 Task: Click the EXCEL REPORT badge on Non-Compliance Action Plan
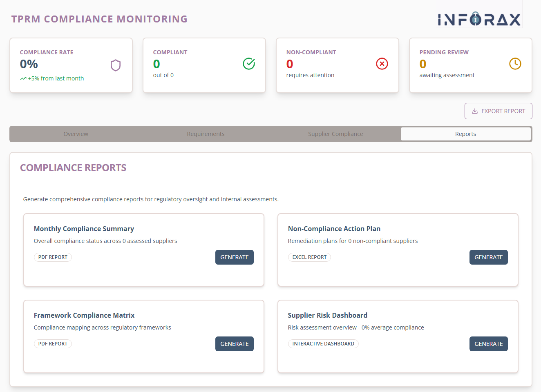pyautogui.click(x=309, y=257)
